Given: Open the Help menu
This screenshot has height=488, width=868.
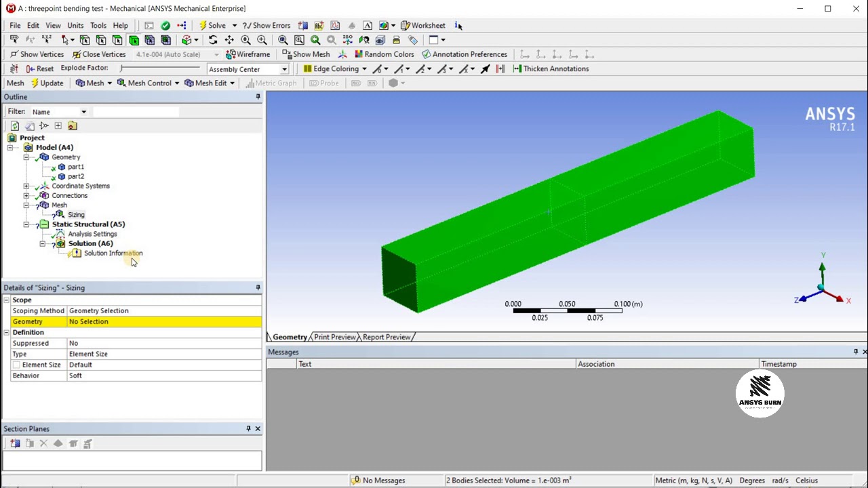Looking at the screenshot, I should coord(120,26).
